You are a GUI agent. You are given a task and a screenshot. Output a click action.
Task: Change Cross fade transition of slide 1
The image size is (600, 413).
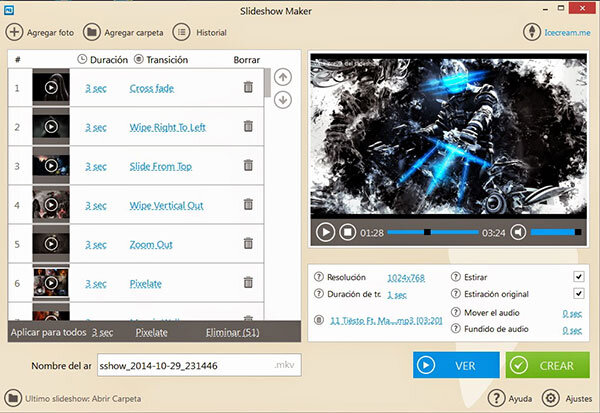pos(152,88)
